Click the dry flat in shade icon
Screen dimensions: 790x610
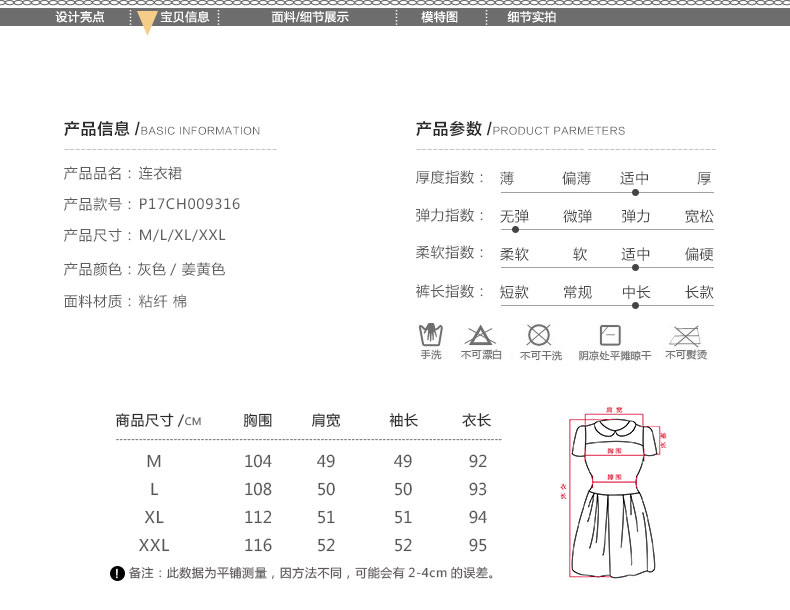610,335
